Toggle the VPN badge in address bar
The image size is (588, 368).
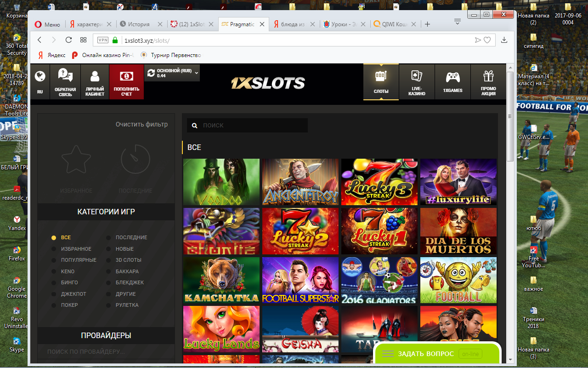click(x=102, y=40)
